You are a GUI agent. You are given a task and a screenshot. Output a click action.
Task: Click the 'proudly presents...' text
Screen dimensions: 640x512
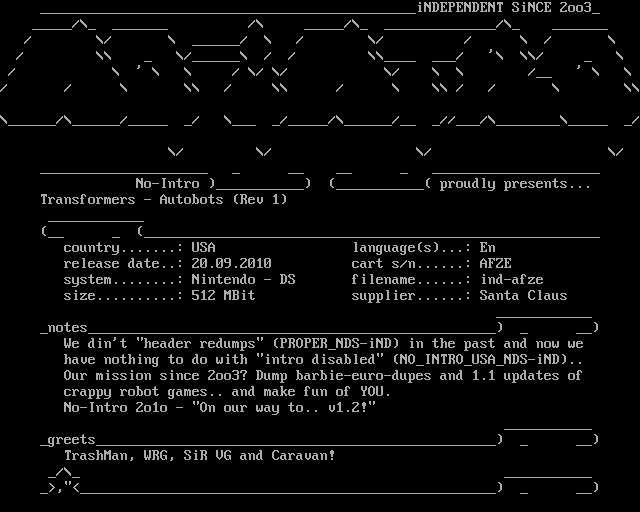(515, 184)
